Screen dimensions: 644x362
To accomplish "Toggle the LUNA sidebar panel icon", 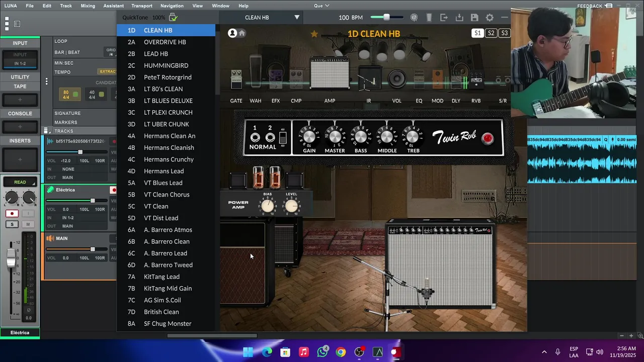I will [x=17, y=24].
